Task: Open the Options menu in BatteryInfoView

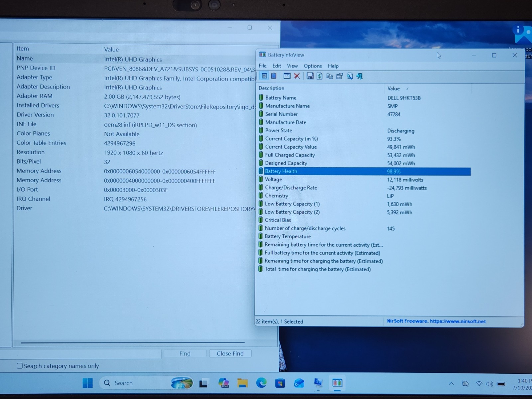Action: click(x=313, y=66)
